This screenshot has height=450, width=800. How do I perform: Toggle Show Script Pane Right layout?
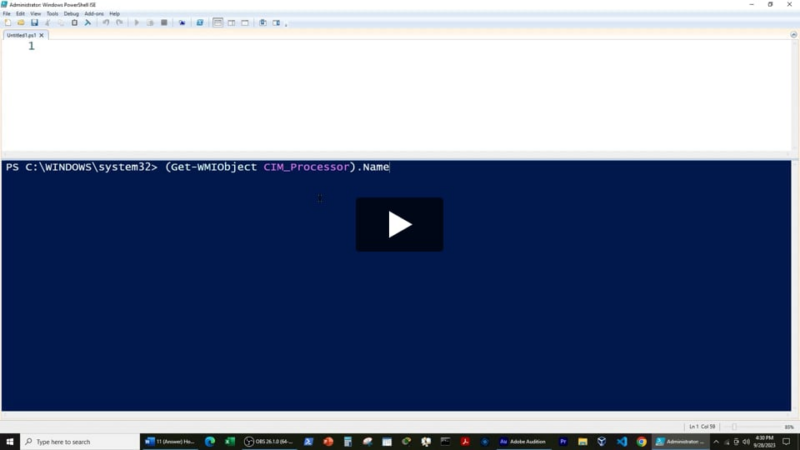(x=231, y=22)
